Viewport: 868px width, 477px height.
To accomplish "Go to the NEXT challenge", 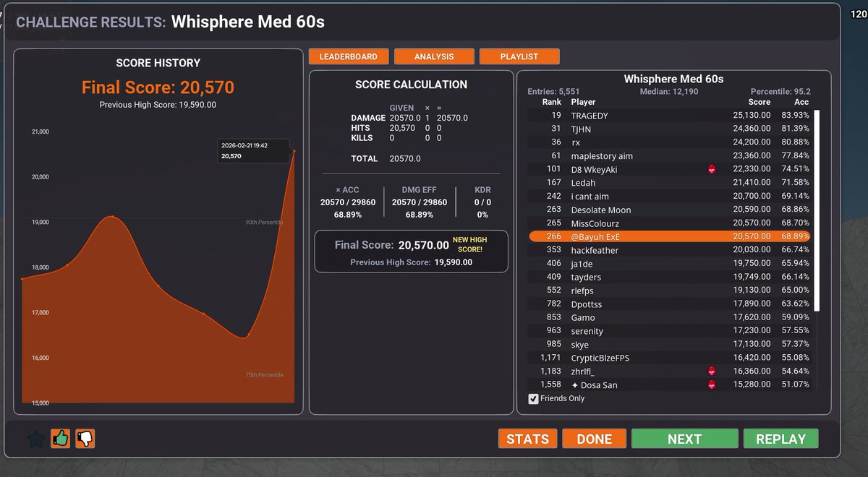I will (684, 439).
